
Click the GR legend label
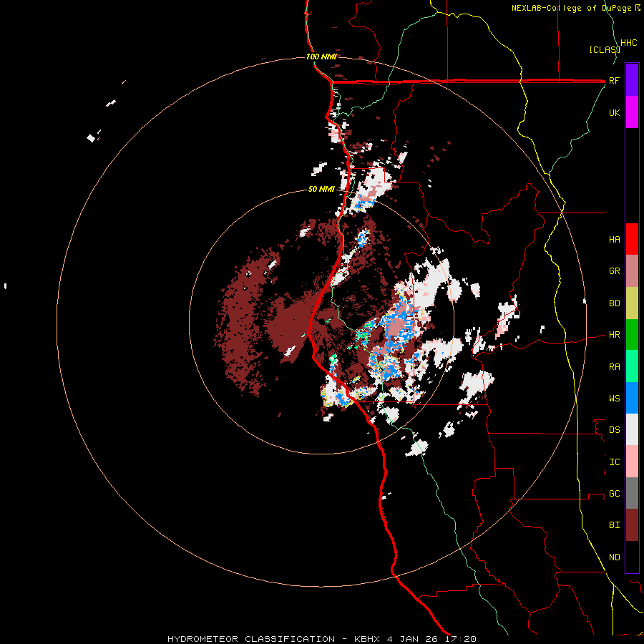coord(614,271)
